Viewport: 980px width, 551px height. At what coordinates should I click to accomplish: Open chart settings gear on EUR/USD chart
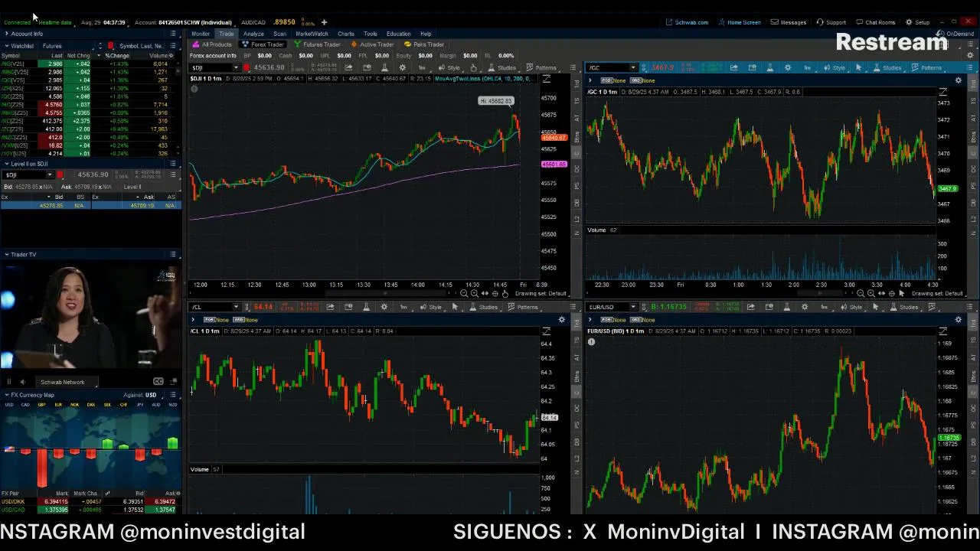(805, 307)
